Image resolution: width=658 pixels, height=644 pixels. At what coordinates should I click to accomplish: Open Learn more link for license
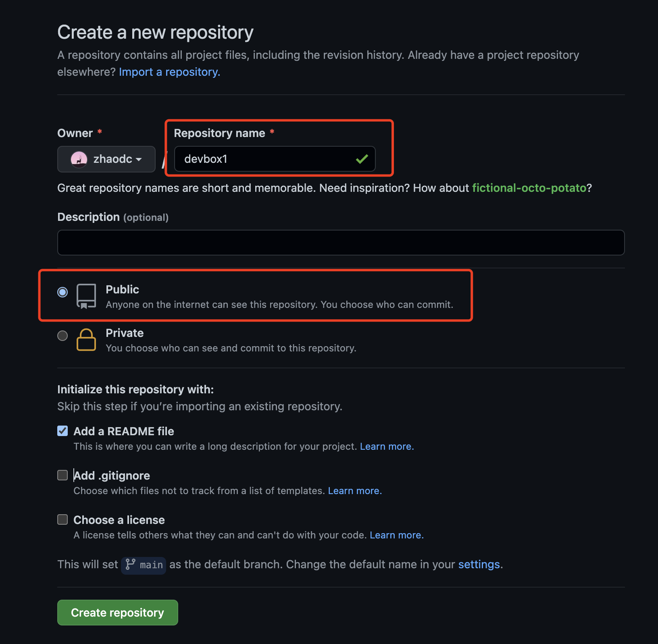click(x=397, y=535)
